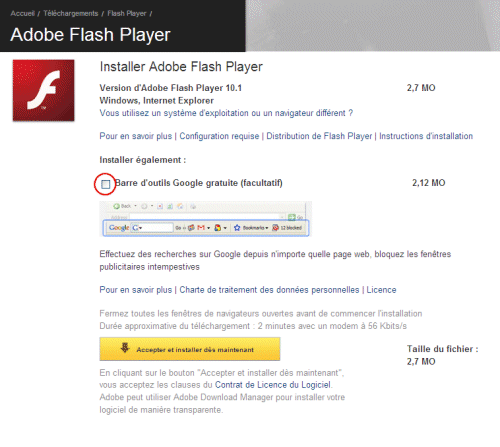The image size is (500, 447).
Task: Open the Flash Player breadcrumb link
Action: [x=127, y=13]
